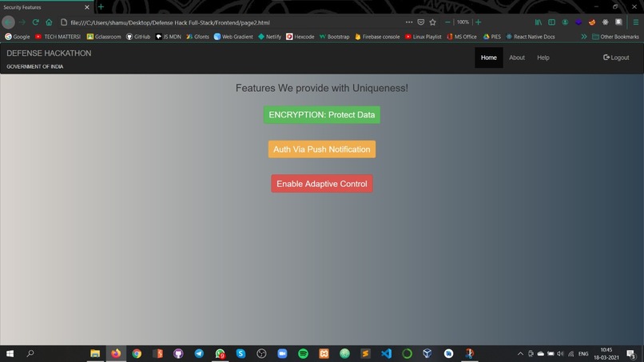Open Sublime Text from the taskbar
This screenshot has height=362, width=644.
365,353
